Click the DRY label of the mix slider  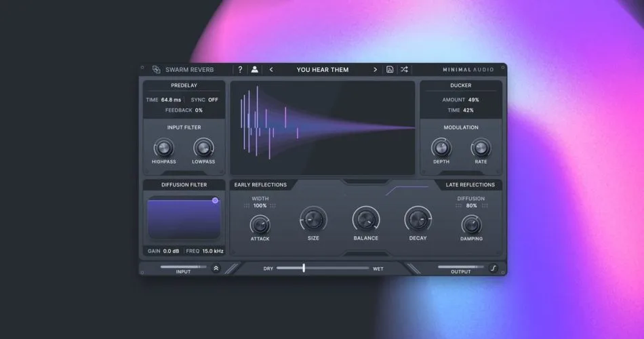pos(268,268)
